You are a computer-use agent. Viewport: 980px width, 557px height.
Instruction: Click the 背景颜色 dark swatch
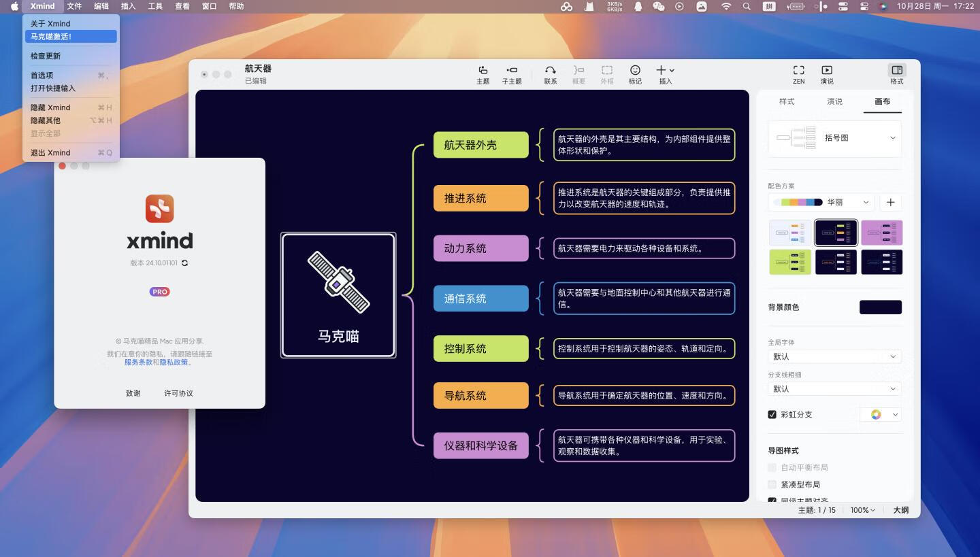tap(881, 307)
